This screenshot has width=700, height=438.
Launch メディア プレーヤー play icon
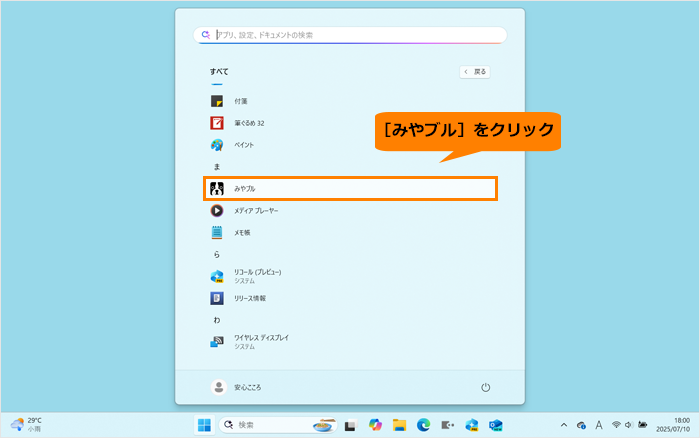coord(217,210)
